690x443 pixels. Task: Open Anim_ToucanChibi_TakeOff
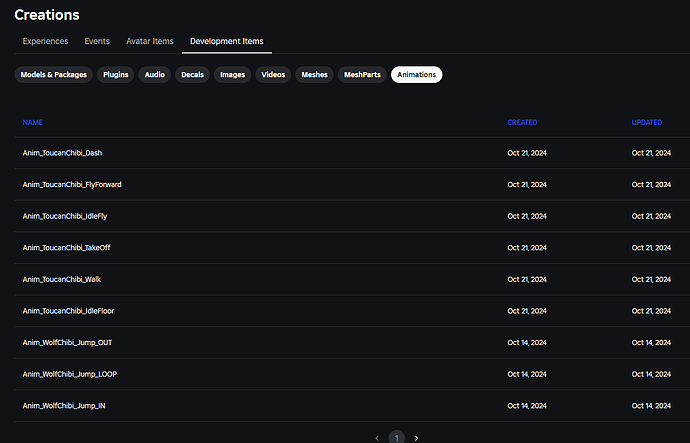66,248
